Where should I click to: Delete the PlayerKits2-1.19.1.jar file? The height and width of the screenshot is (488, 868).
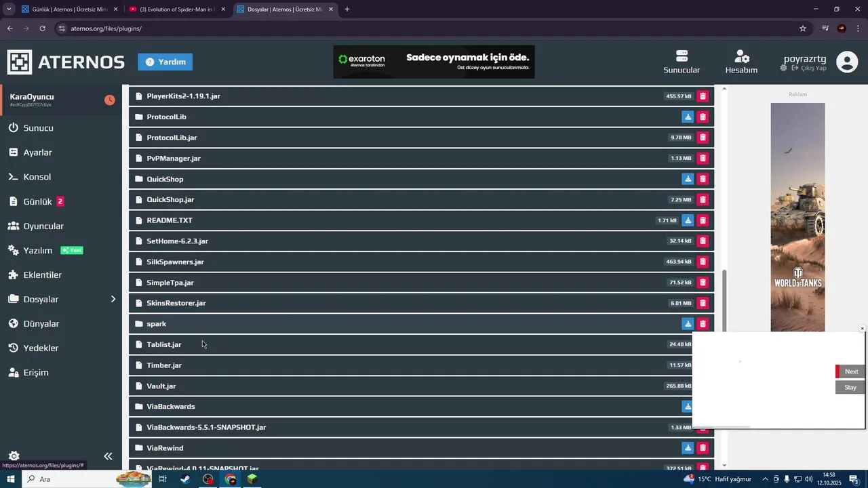703,96
